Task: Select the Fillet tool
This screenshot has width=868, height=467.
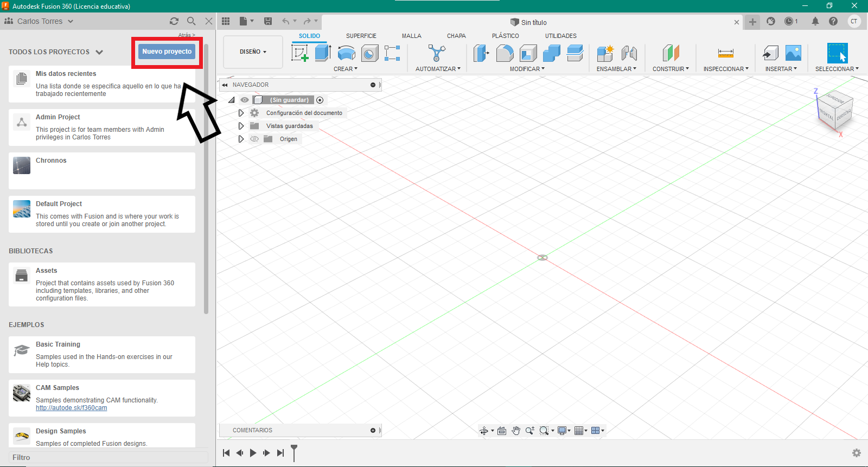Action: (x=505, y=53)
